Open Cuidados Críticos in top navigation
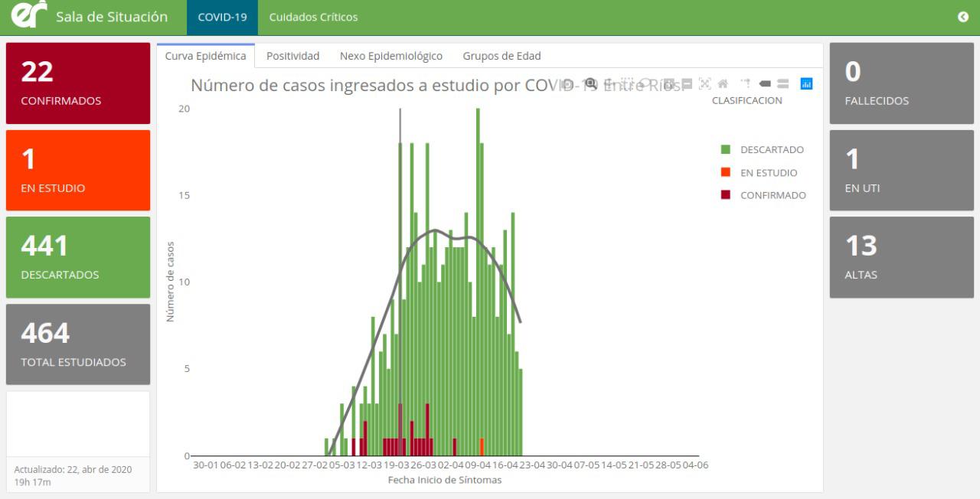The height and width of the screenshot is (499, 980). pos(313,17)
